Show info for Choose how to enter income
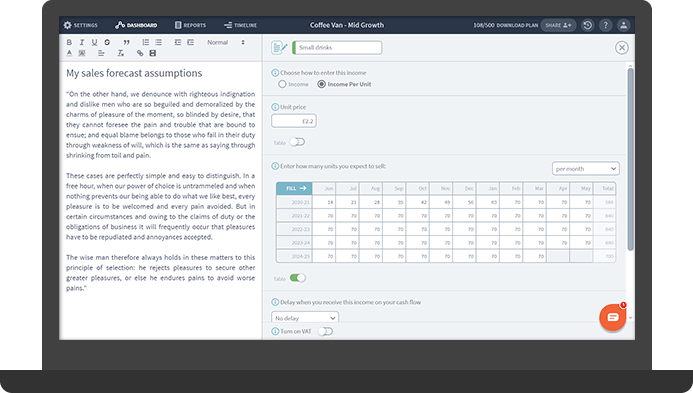Viewport: 693px width, 393px height. [275, 72]
